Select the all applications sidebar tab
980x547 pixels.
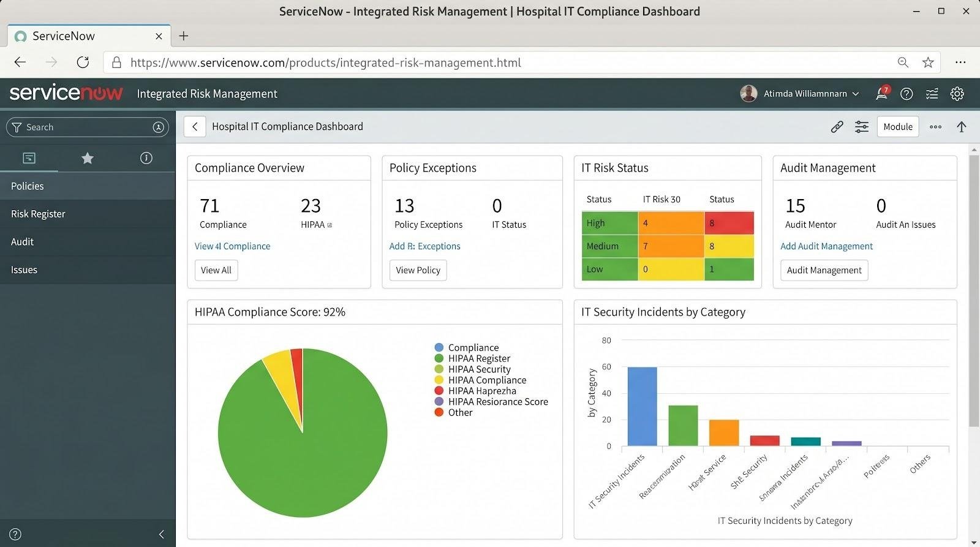point(29,158)
